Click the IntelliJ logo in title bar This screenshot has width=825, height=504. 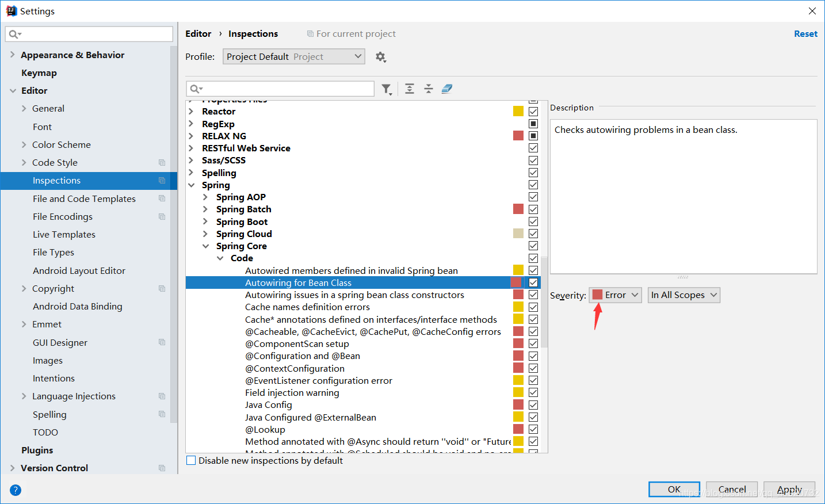point(11,11)
